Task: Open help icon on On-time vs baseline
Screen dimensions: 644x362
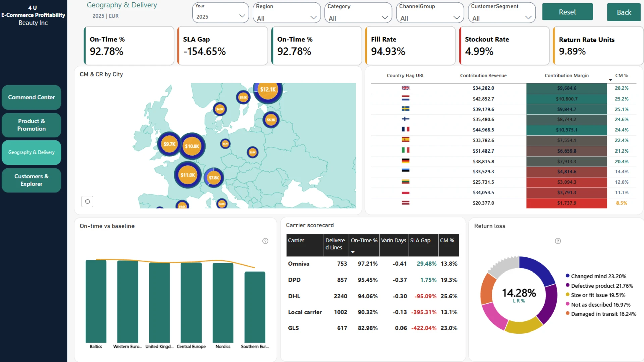Action: coord(265,241)
